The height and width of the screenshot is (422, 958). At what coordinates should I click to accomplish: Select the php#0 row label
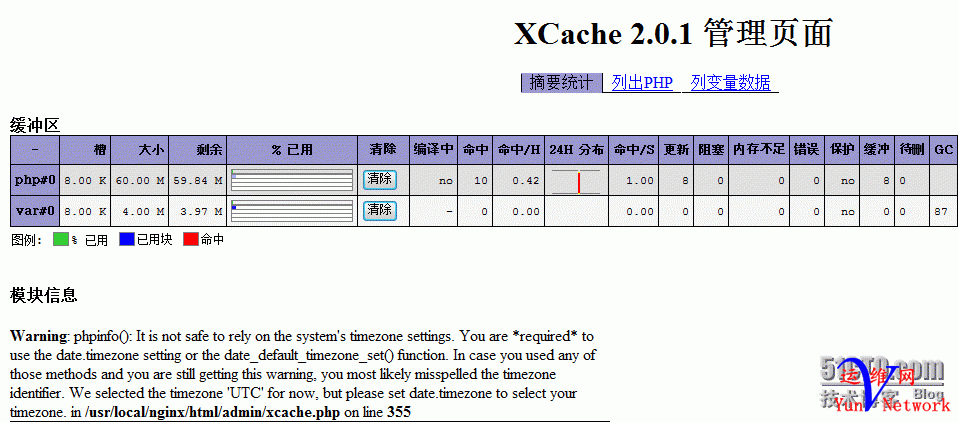(35, 180)
